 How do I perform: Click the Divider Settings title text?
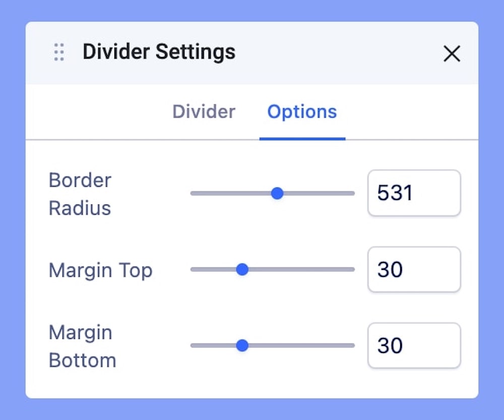[x=159, y=52]
